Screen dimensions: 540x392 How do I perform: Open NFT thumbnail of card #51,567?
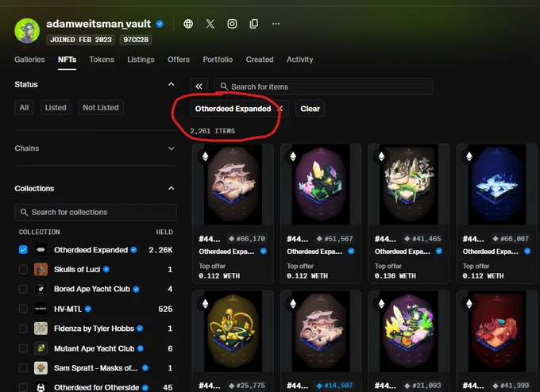pyautogui.click(x=321, y=184)
